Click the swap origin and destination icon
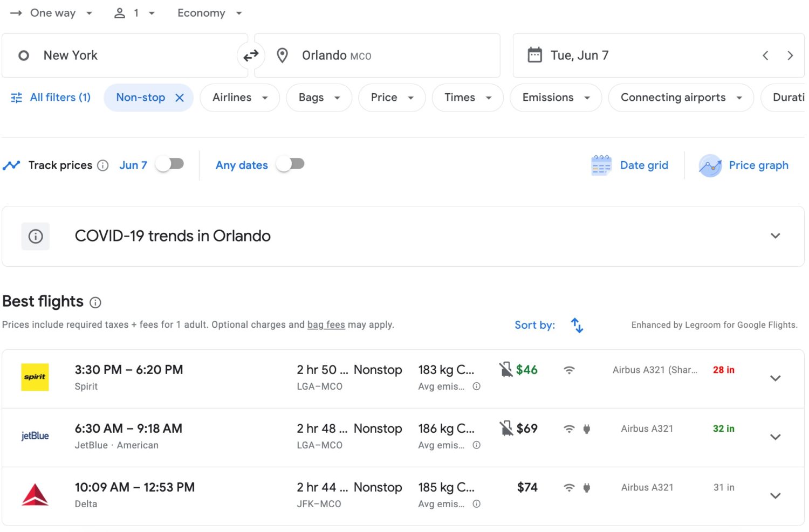 point(251,55)
